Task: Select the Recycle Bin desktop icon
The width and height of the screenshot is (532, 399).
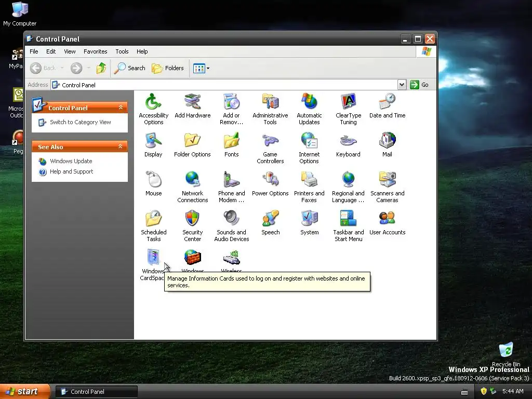Action: pos(506,354)
